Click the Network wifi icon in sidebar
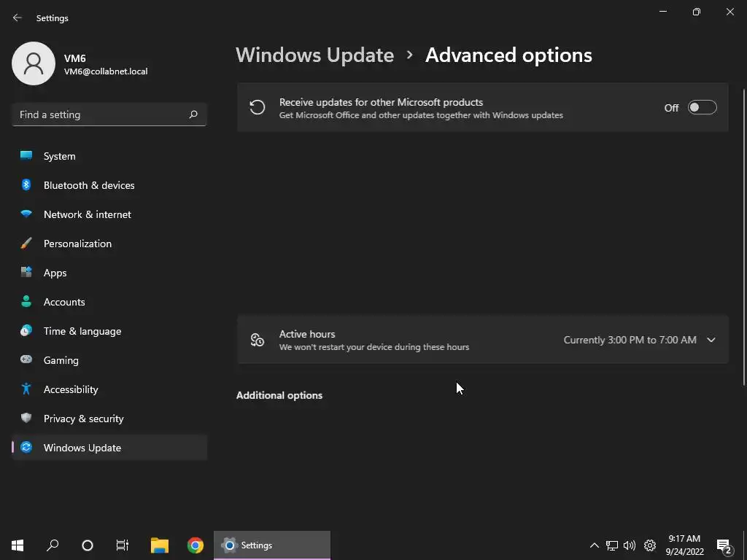 [26, 214]
